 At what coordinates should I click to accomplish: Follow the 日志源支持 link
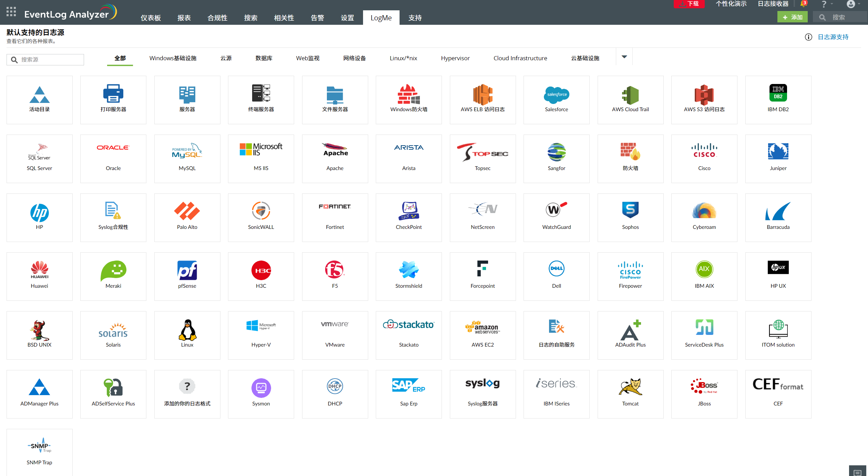[x=833, y=37]
